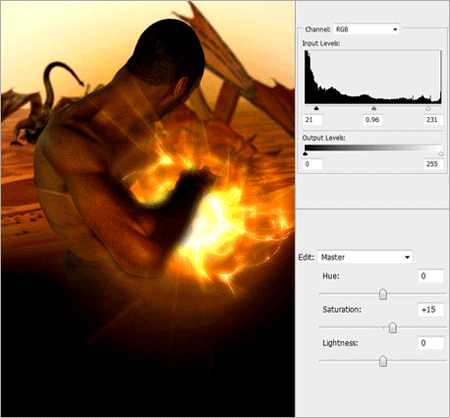Click the levels histogram graph
The width and height of the screenshot is (450, 418).
tap(373, 77)
